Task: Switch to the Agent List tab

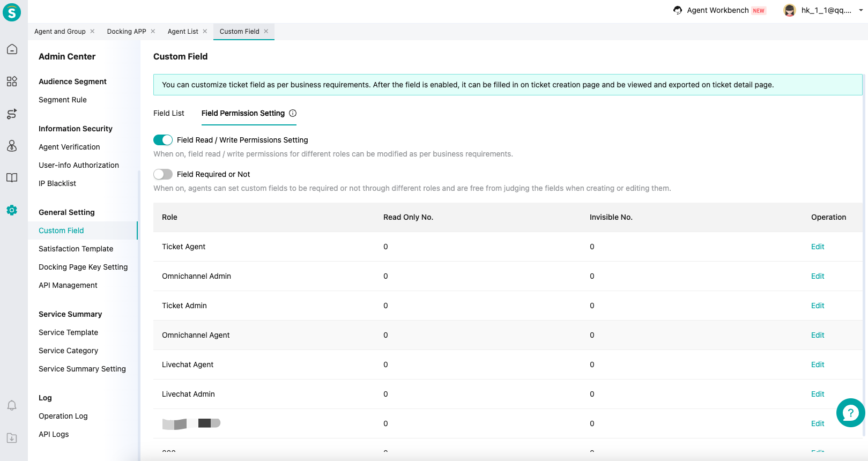Action: click(x=183, y=32)
